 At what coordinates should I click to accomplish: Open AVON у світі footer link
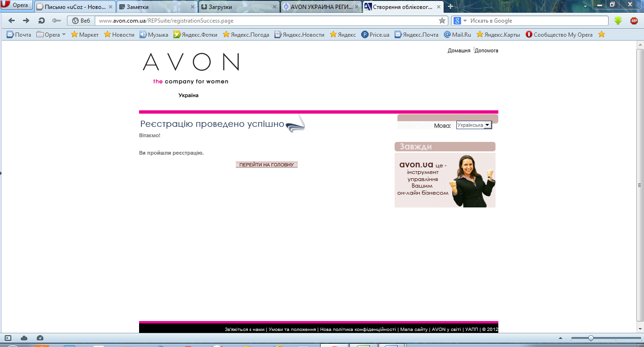446,329
